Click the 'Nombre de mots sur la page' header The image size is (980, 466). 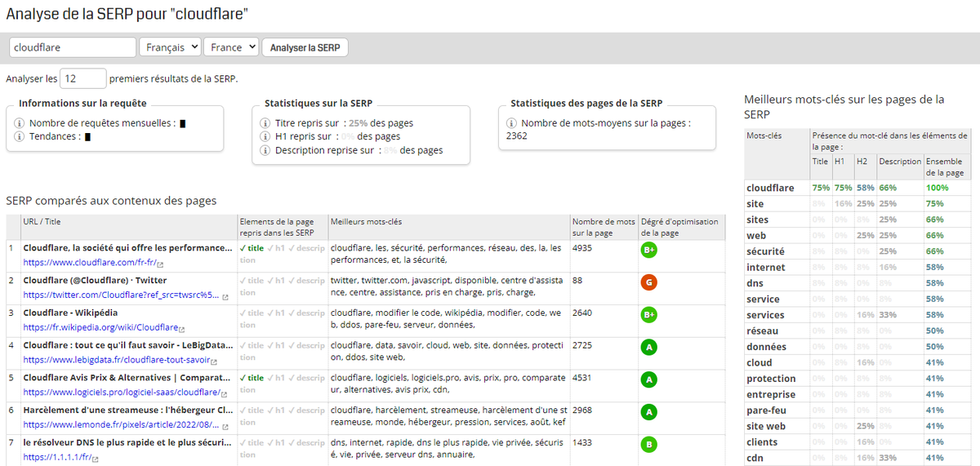[x=604, y=227]
